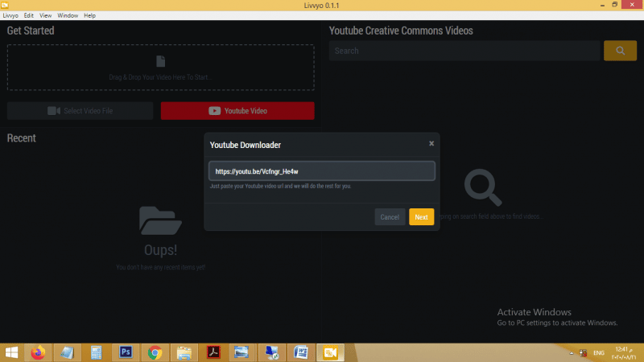
Task: Click the drag and drop video area
Action: point(160,68)
